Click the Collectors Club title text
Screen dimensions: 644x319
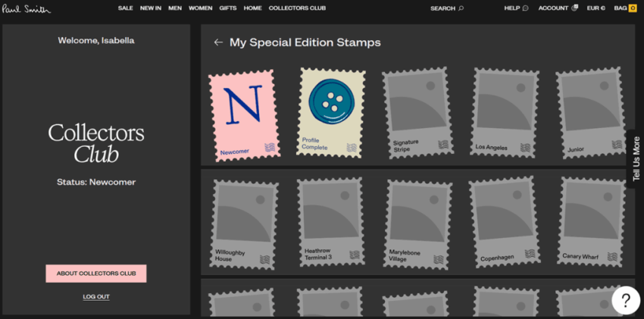click(96, 144)
